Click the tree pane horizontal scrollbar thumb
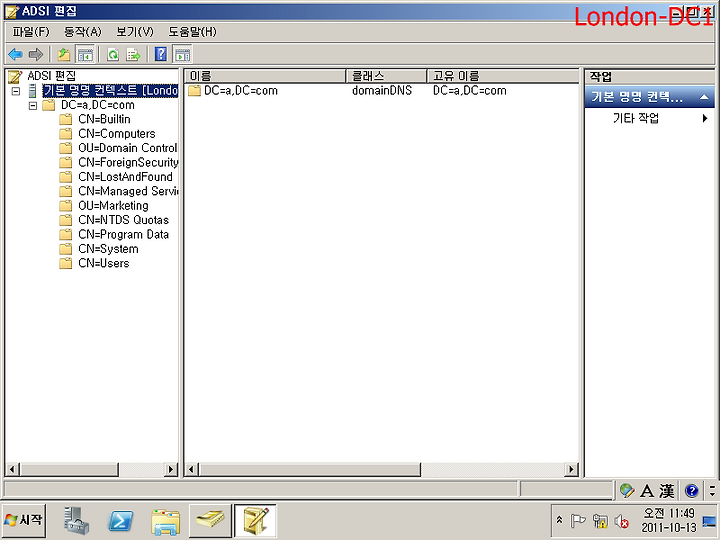 pyautogui.click(x=69, y=469)
